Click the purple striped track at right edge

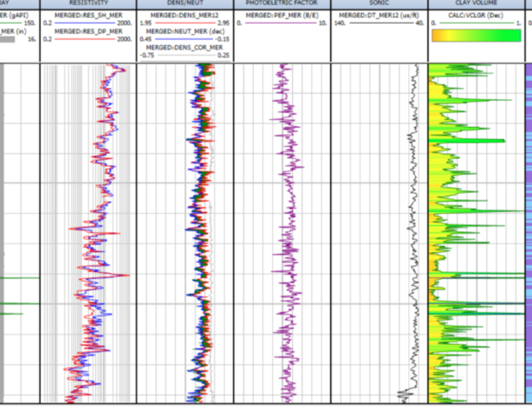click(528, 231)
